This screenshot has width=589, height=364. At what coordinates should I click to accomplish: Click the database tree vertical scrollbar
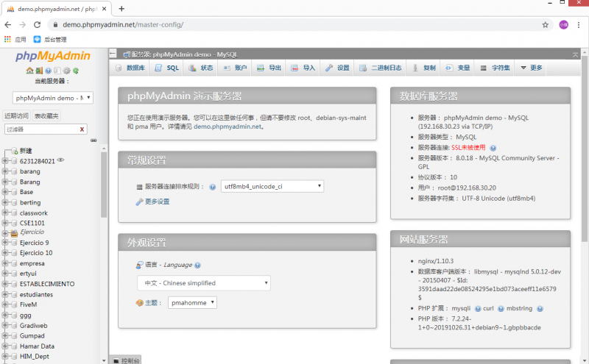pos(104,185)
